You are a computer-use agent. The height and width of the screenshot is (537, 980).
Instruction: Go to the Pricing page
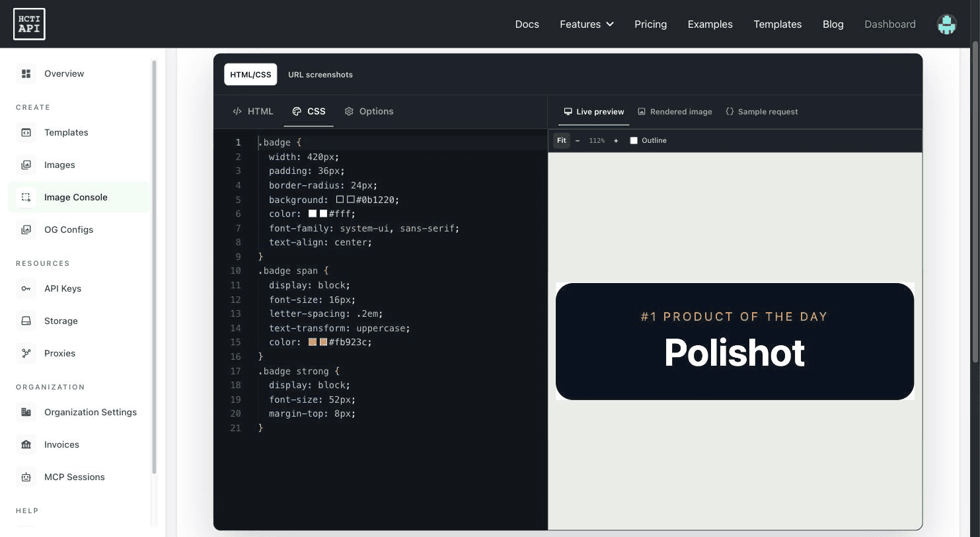[650, 24]
